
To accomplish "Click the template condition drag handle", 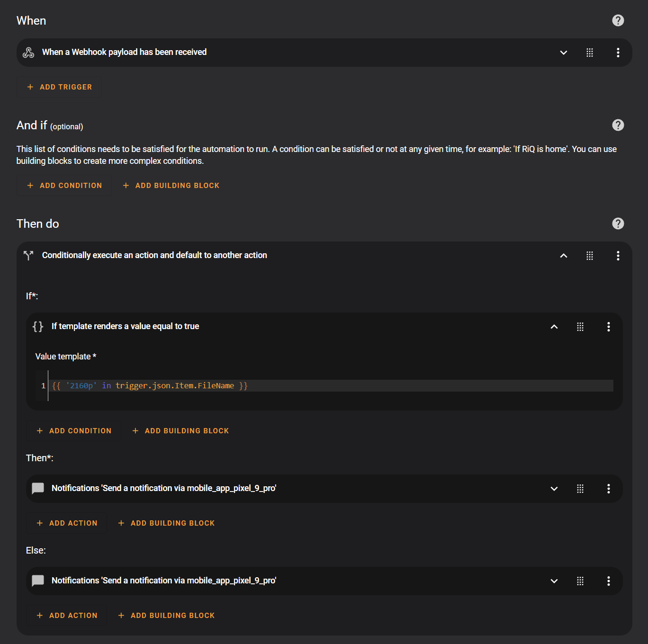I will pos(580,327).
